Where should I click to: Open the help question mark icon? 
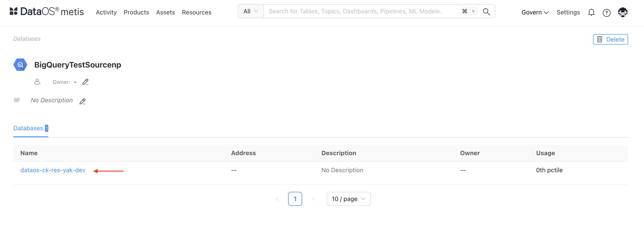point(606,12)
